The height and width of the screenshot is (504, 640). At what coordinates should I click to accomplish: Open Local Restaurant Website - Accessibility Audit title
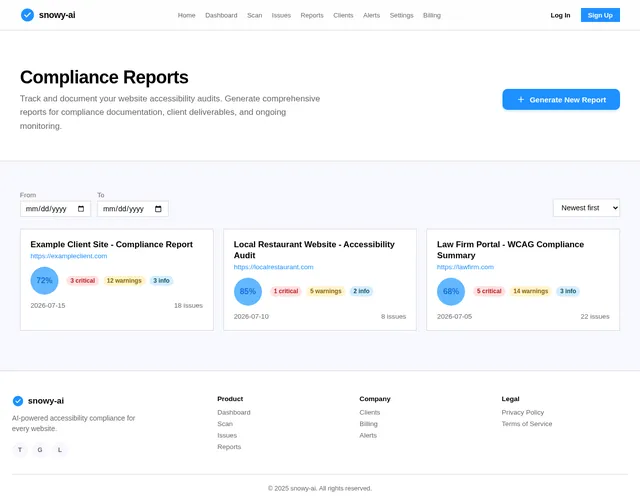(314, 250)
